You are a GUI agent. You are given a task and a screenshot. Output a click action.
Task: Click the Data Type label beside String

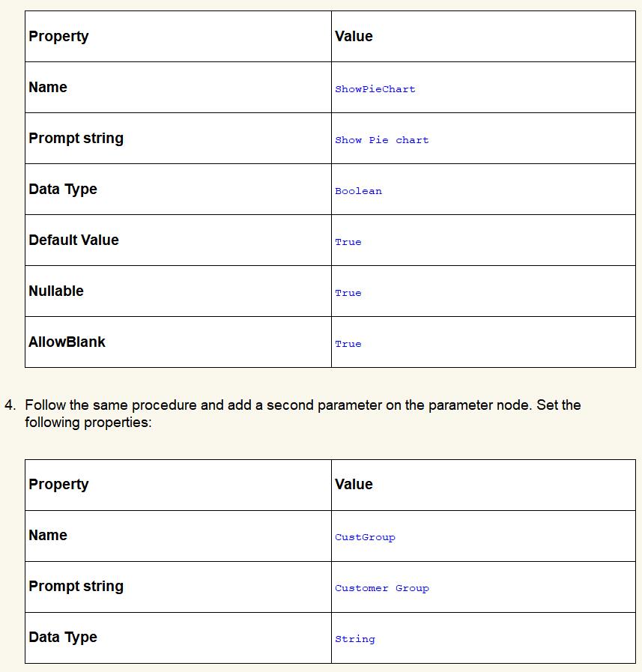coord(63,638)
